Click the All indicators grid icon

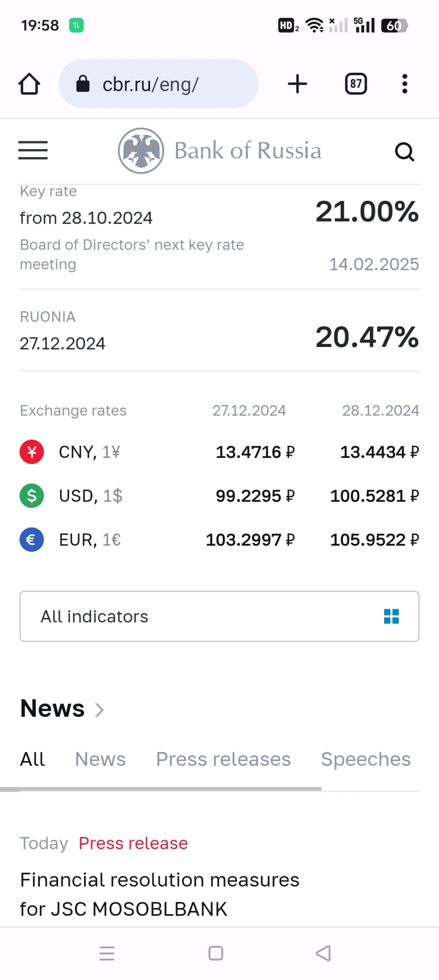(391, 616)
